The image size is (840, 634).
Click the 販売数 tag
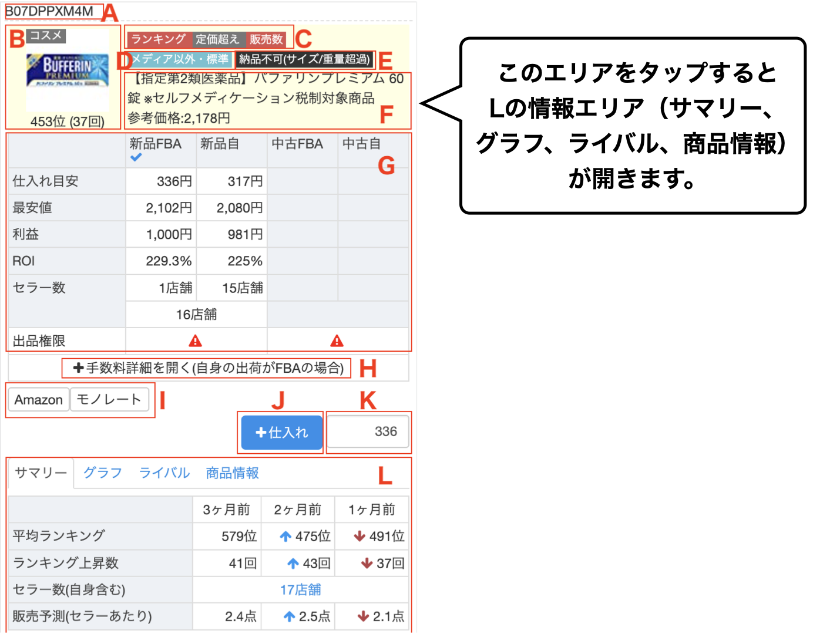tap(266, 39)
